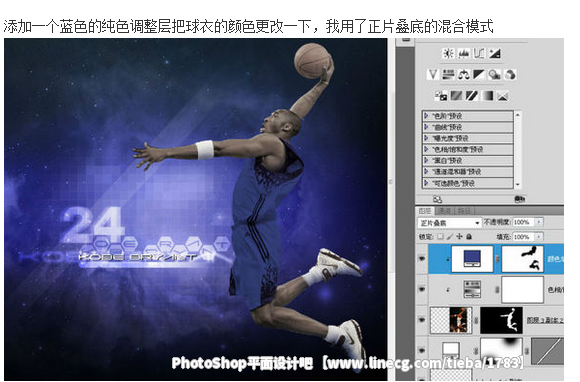Click the lock image pixels brush icon
This screenshot has width=580, height=382.
450,236
